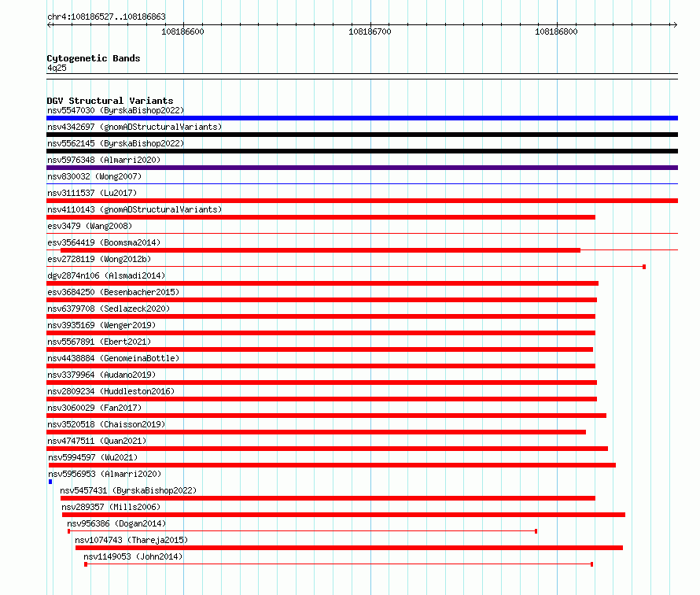The height and width of the screenshot is (595, 700).
Task: Click the red bar of nsv3520518
Action: 316,432
